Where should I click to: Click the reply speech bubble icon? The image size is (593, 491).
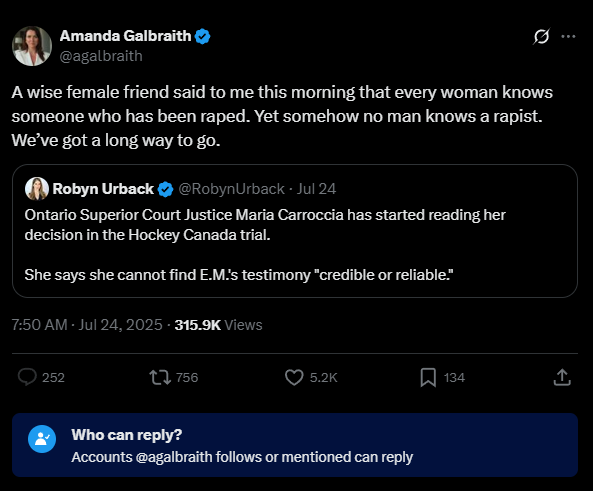(x=27, y=377)
